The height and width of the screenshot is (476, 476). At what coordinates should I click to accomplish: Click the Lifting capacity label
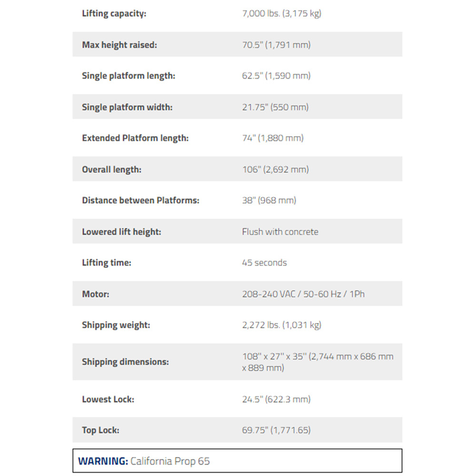click(x=114, y=14)
